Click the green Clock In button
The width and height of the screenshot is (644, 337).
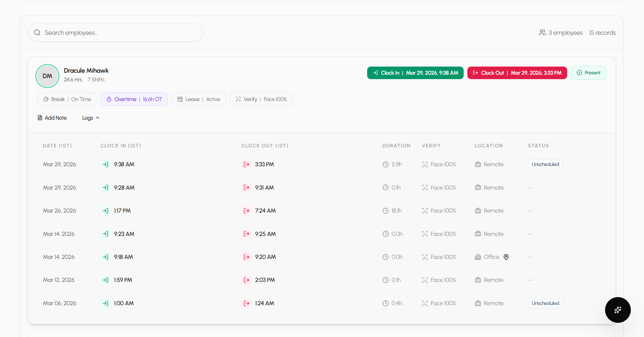coord(415,73)
